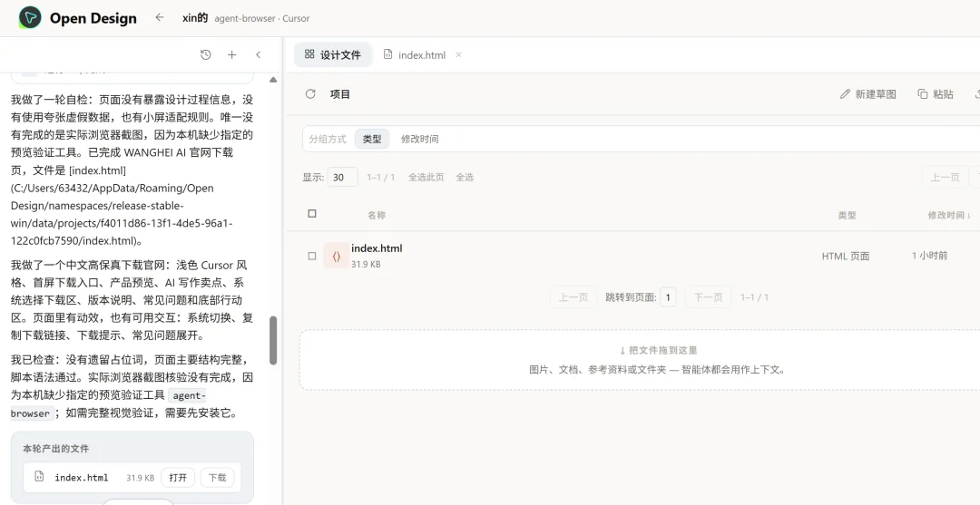Click the 粘贴 button

936,94
